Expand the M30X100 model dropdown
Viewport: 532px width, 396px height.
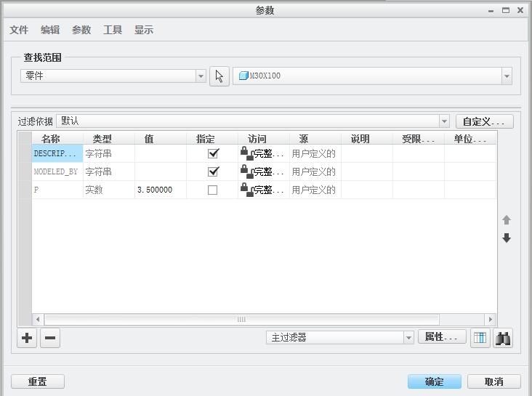coord(507,76)
